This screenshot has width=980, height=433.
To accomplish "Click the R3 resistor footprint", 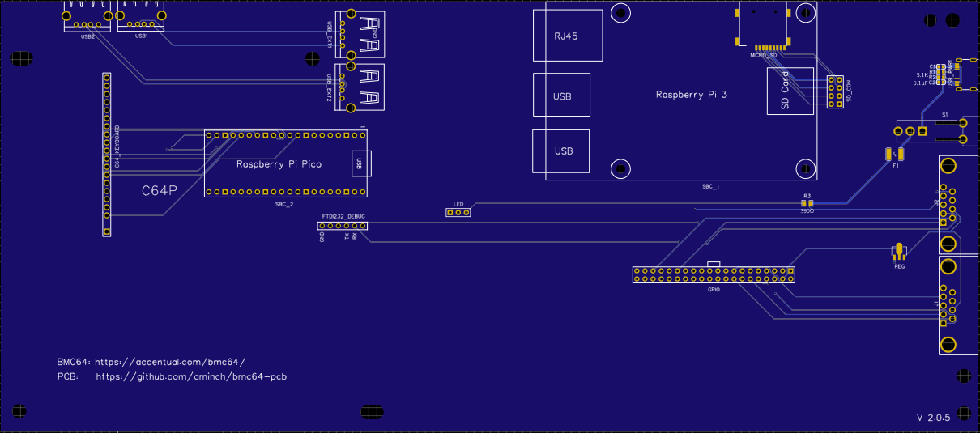I will (807, 203).
